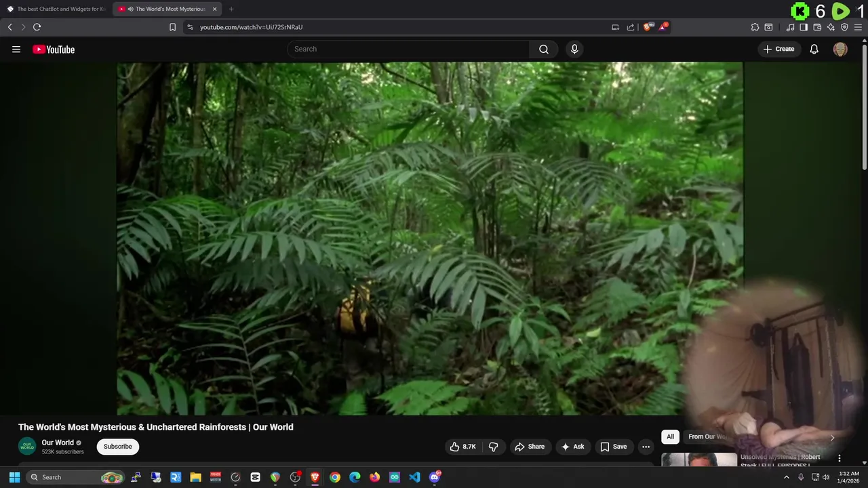Open Brave Wallet icon

pyautogui.click(x=817, y=27)
